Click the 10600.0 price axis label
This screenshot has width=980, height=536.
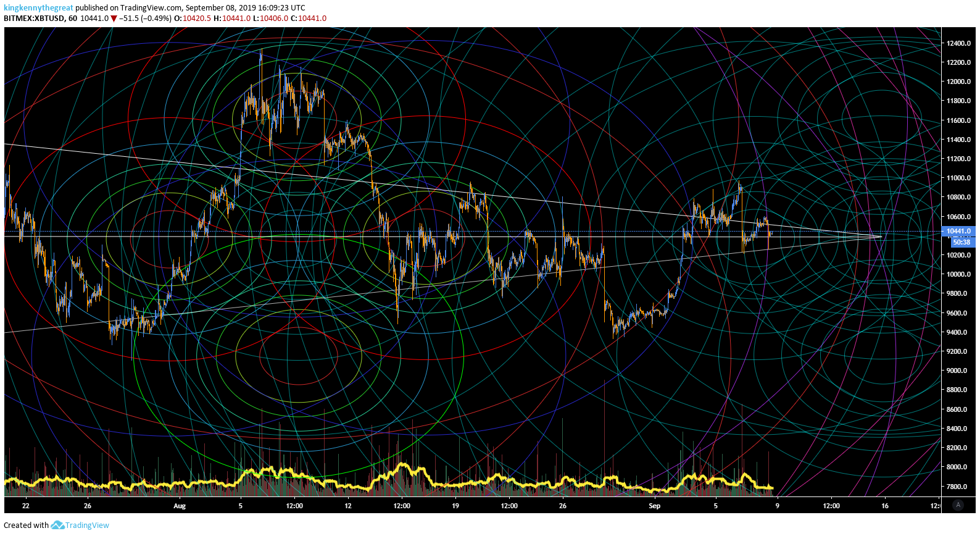point(958,217)
